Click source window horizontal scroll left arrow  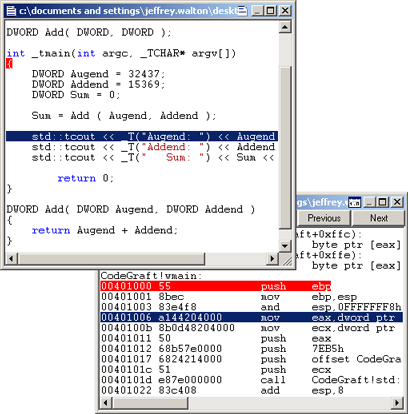tap(11, 259)
